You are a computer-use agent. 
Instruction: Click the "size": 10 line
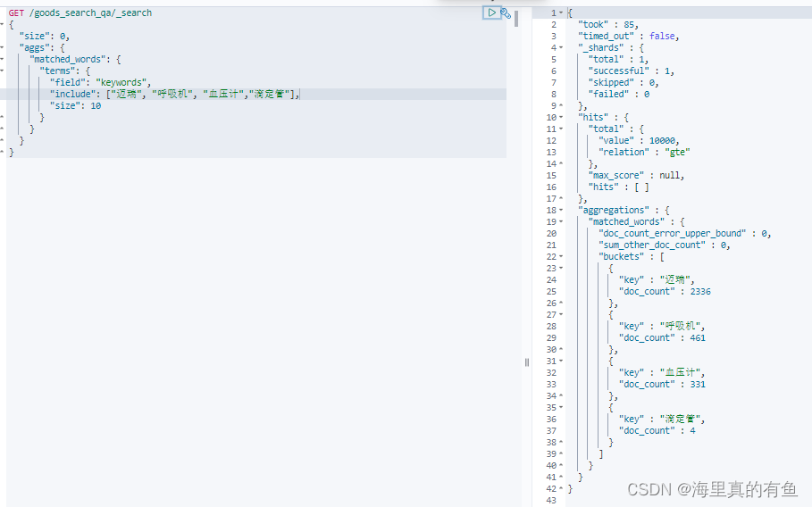point(76,105)
